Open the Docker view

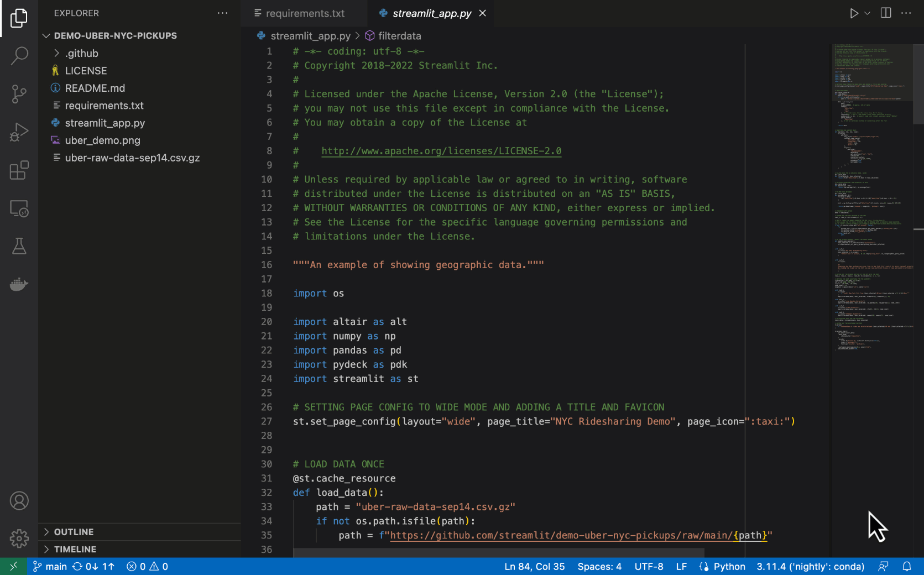(19, 284)
